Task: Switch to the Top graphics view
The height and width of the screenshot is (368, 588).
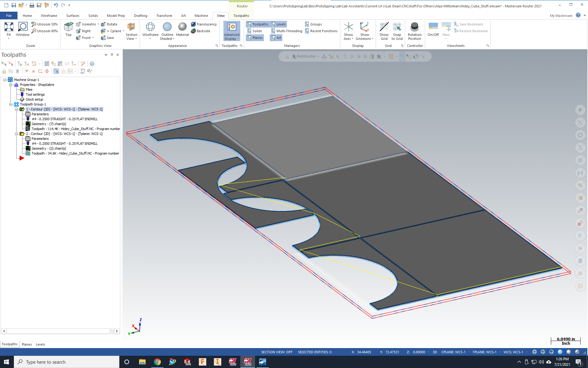Action: tap(68, 27)
